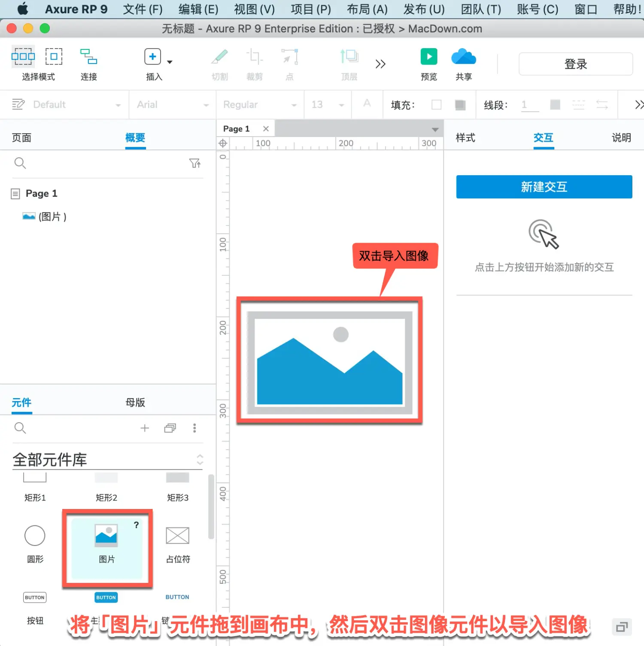
Task: Expand the style bar overflow chevrons
Action: (x=639, y=104)
